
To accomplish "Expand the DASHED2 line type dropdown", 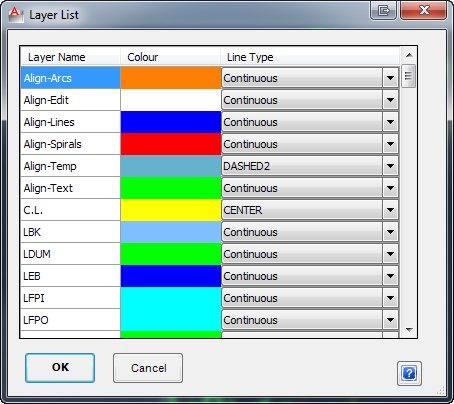I will coord(390,166).
